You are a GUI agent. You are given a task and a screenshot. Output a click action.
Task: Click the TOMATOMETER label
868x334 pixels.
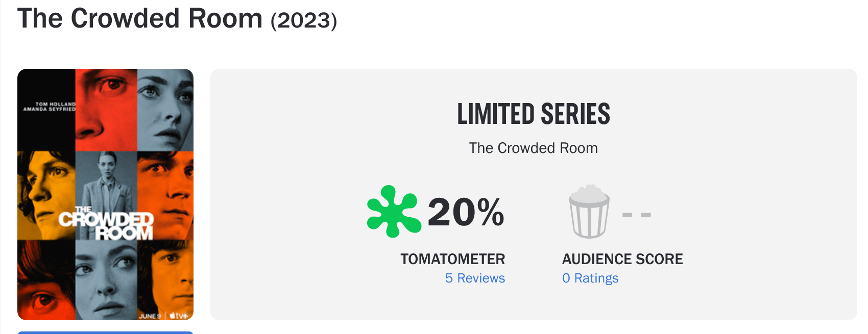click(x=452, y=259)
